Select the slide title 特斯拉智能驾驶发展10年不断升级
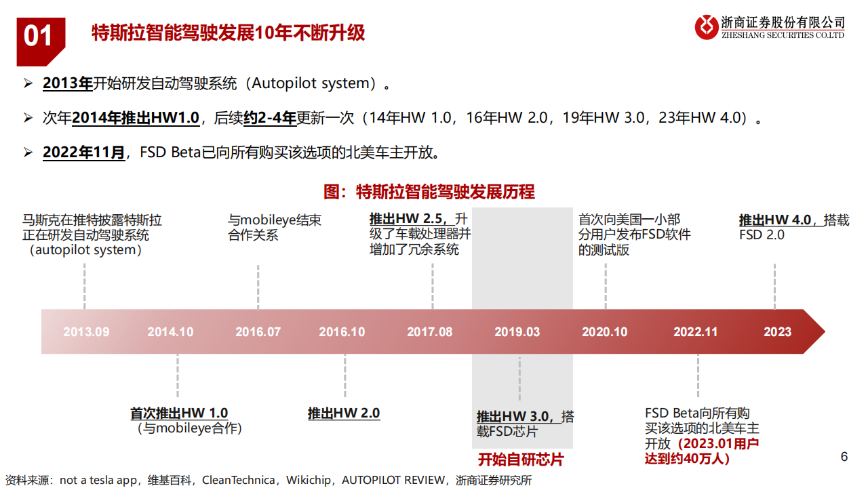 [229, 33]
